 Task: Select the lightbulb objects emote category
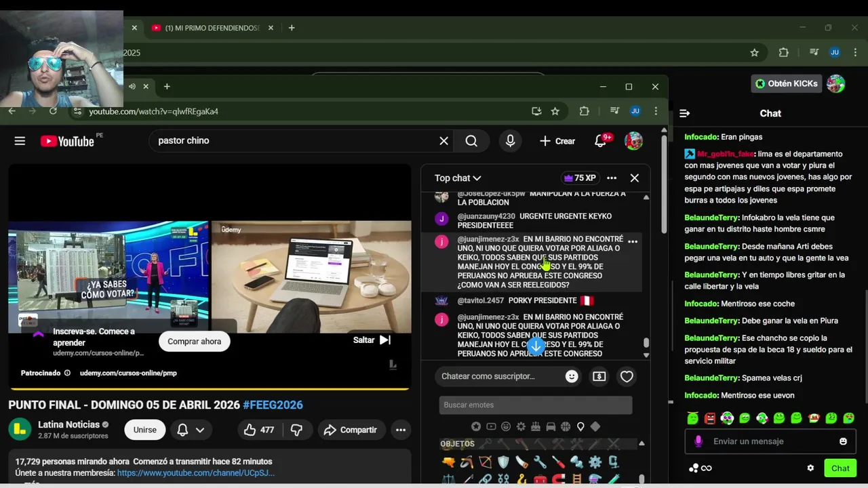[x=580, y=426]
